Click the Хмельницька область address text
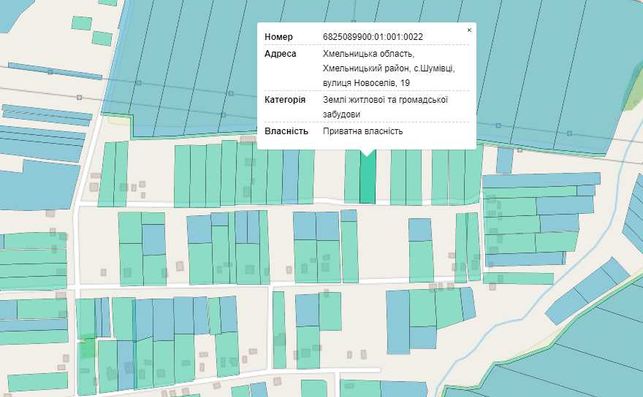643x397 pixels. 368,54
